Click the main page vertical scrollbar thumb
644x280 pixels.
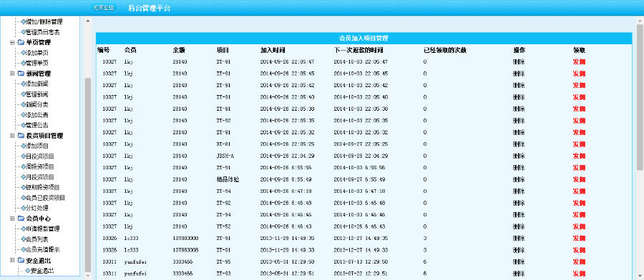point(640,97)
